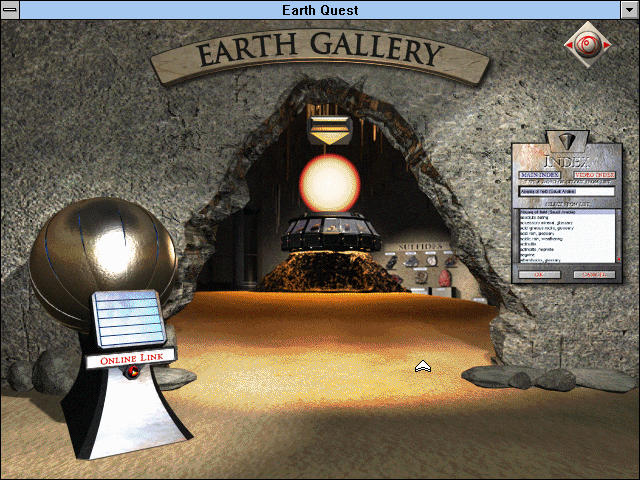Select highlighted first entry in index list
Image resolution: width=640 pixels, height=480 pixels.
click(x=567, y=212)
